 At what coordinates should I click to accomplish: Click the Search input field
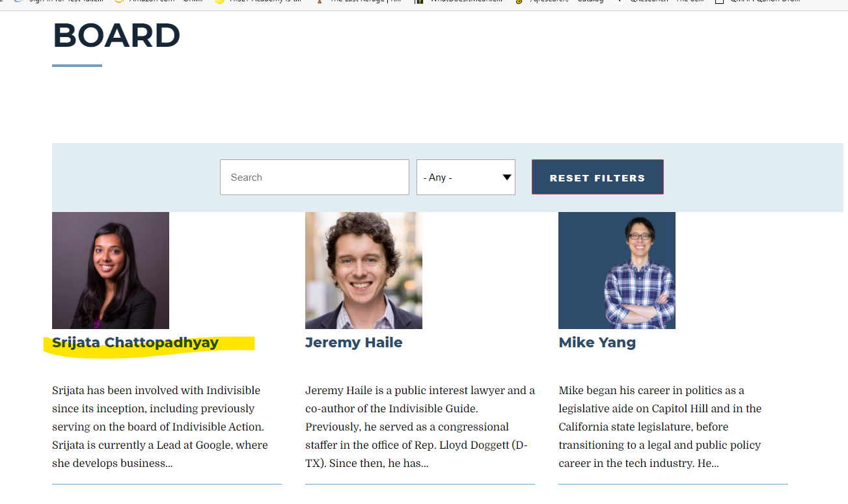coord(314,177)
